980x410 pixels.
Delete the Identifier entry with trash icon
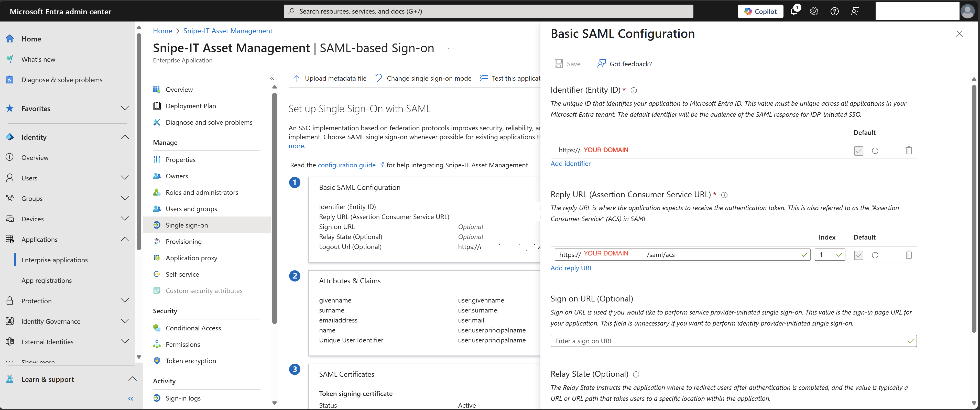908,150
